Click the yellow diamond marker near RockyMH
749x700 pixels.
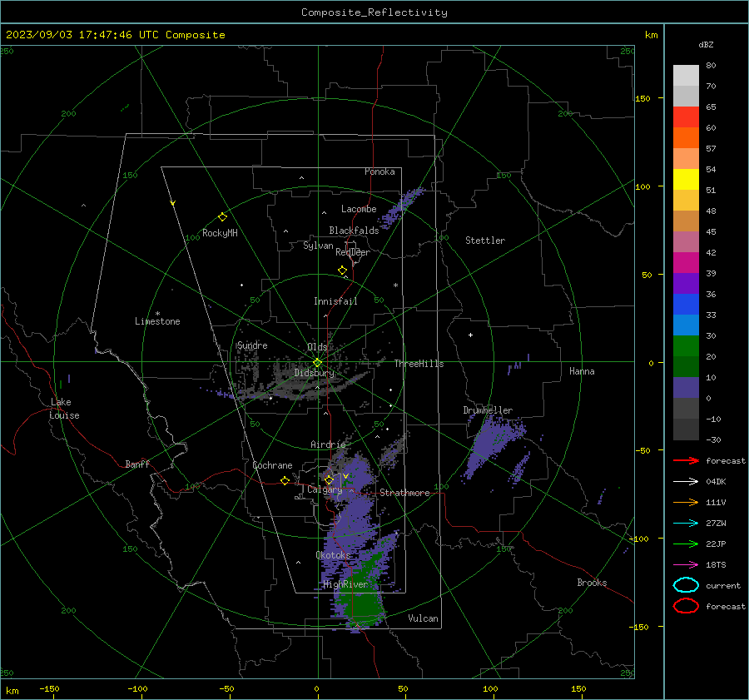pyautogui.click(x=222, y=217)
